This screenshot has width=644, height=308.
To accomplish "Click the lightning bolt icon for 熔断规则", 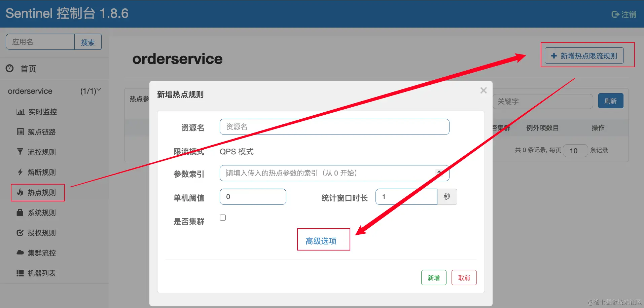I will pos(20,172).
